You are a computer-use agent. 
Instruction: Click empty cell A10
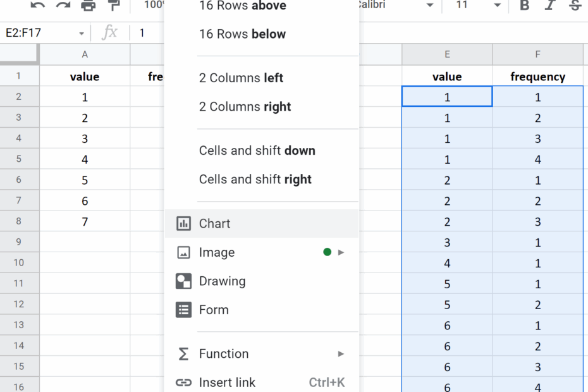click(85, 263)
